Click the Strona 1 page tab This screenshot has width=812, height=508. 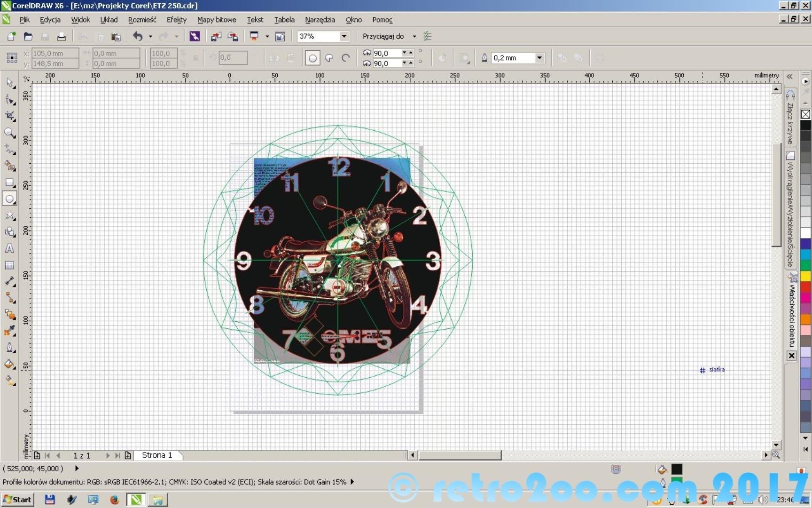(x=157, y=455)
